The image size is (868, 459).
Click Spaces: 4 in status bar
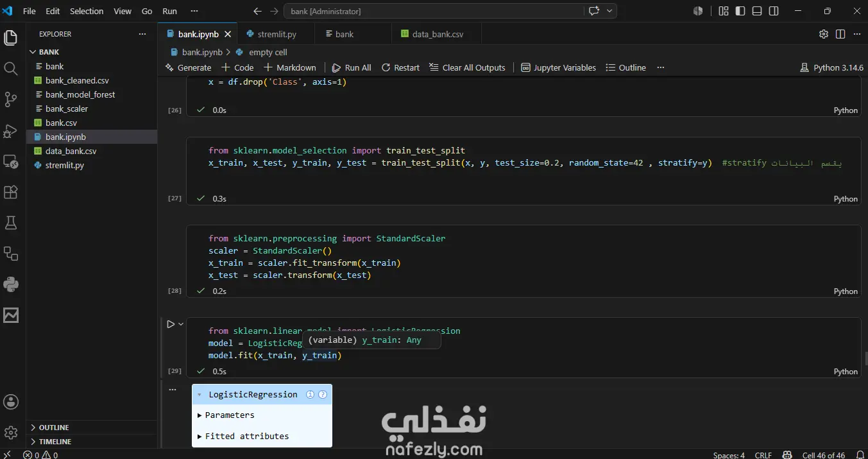coord(729,455)
